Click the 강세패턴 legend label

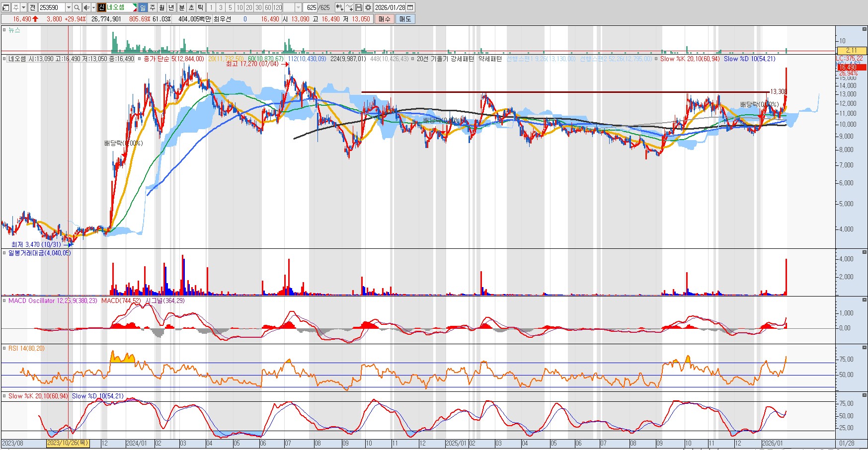[x=462, y=59]
